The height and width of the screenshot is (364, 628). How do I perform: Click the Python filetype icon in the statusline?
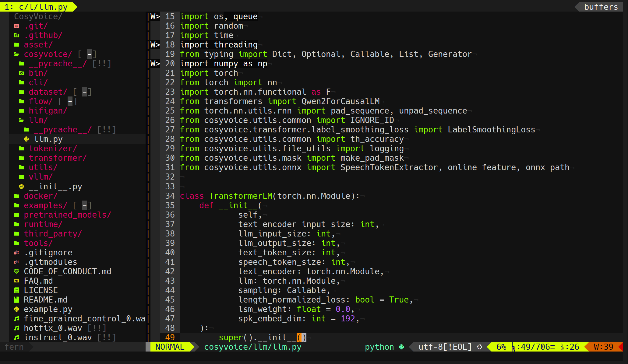point(401,347)
